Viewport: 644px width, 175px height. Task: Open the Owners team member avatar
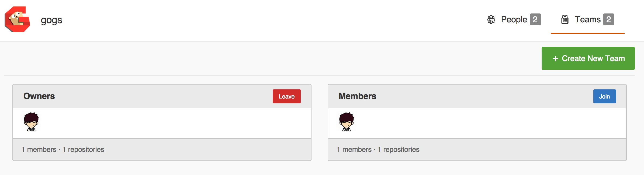coord(31,122)
